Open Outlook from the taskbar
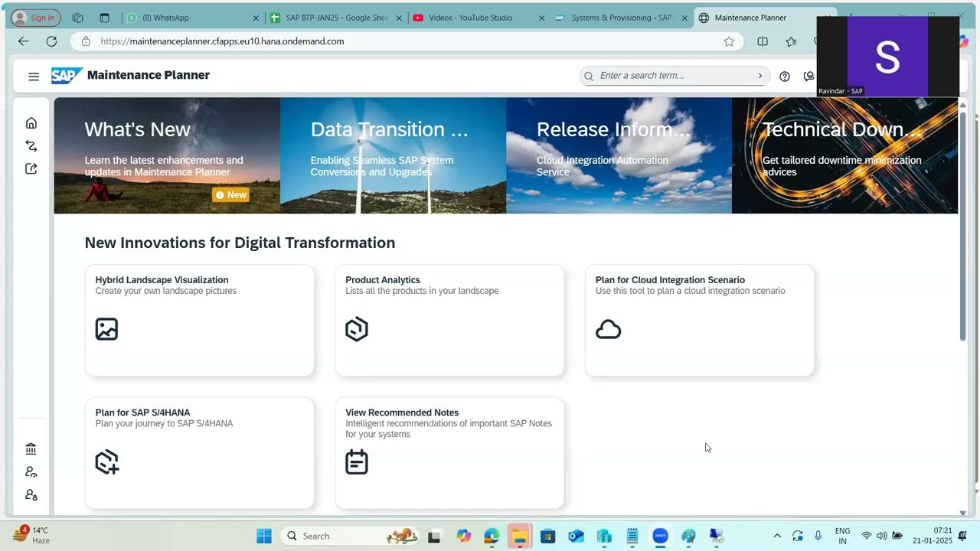 pos(576,536)
